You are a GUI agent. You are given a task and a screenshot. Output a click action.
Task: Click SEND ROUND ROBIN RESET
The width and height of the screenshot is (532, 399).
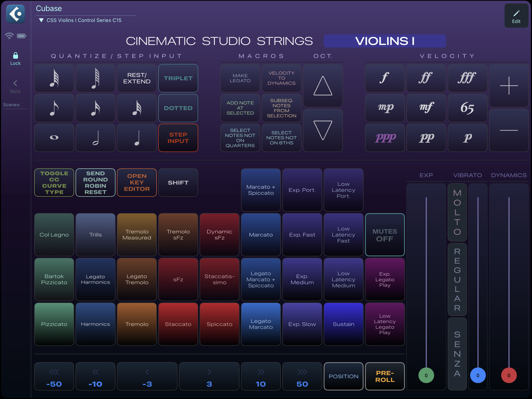tap(95, 182)
